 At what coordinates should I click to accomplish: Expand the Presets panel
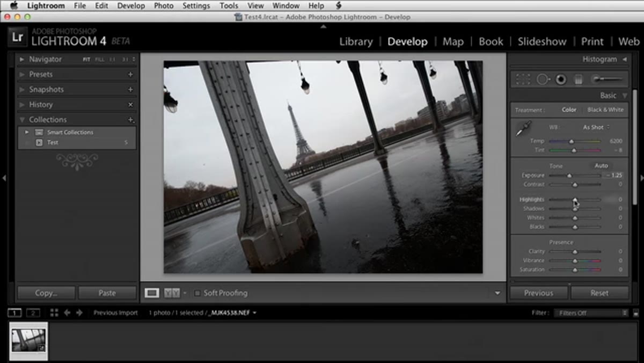(22, 74)
